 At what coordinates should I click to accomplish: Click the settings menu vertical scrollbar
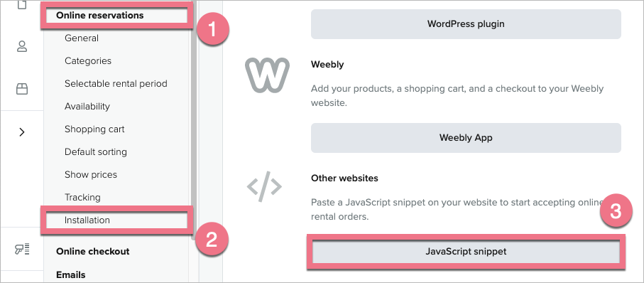tap(195, 119)
